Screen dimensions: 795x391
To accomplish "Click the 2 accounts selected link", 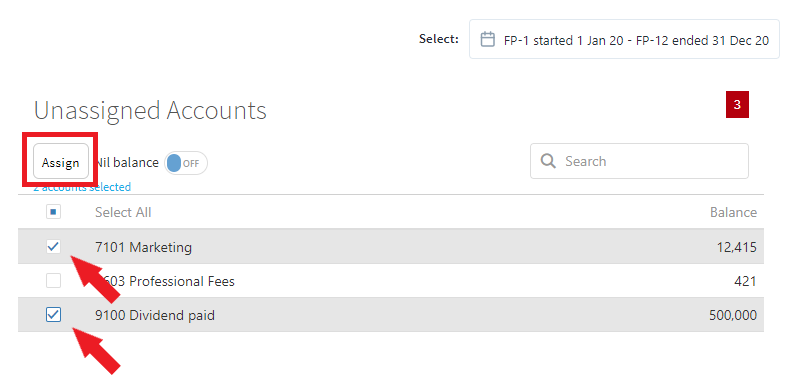I will click(82, 187).
